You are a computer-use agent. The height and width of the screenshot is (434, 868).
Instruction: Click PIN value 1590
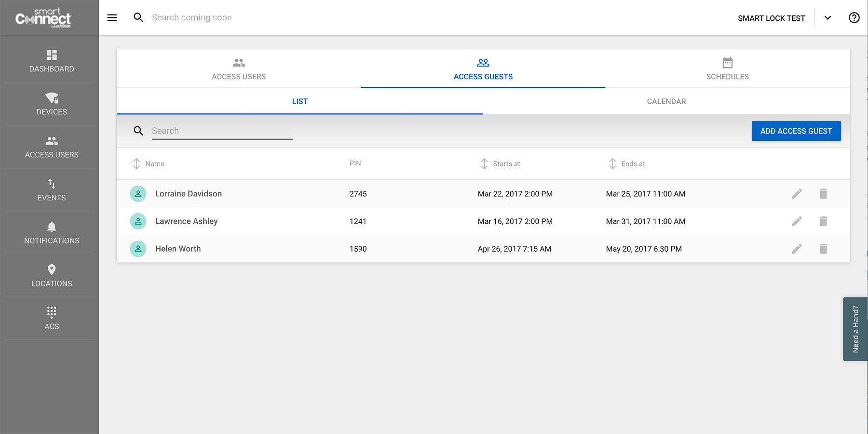tap(358, 249)
